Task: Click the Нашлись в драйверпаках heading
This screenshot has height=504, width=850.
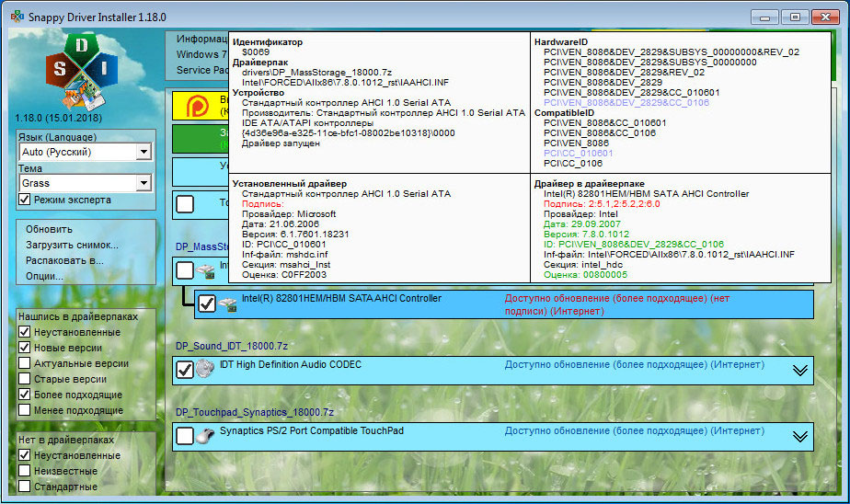Action: click(78, 316)
